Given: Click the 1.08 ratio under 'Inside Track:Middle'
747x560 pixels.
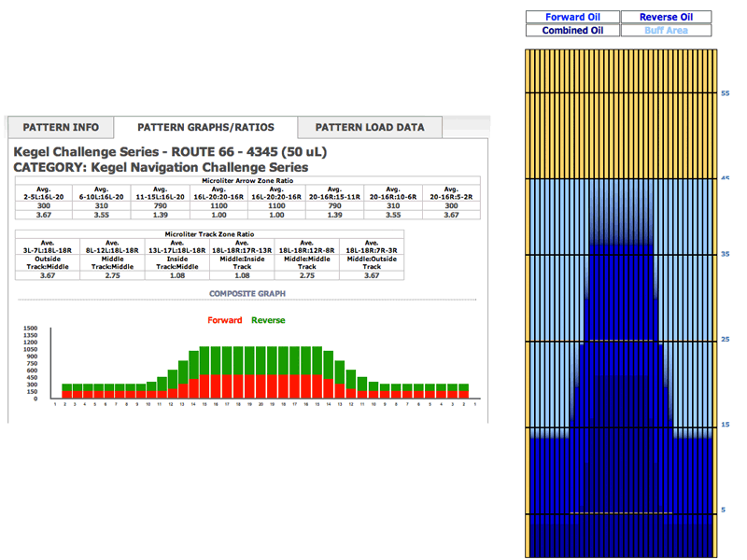Looking at the screenshot, I should (177, 275).
